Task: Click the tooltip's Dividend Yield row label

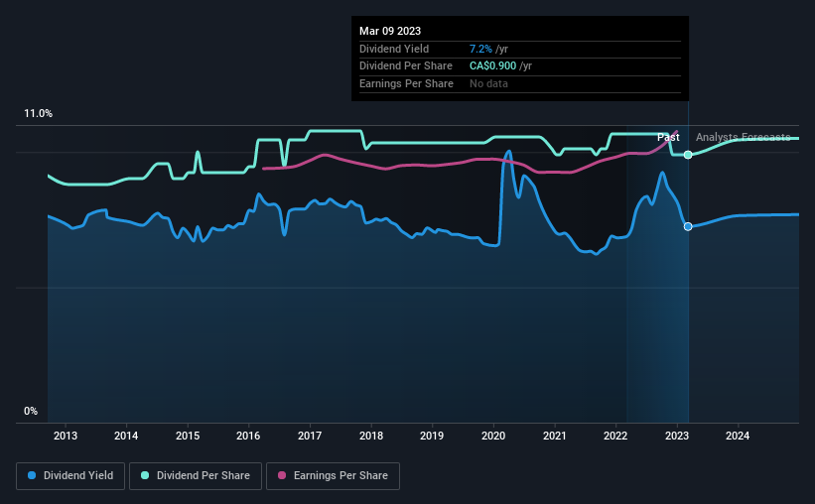Action: coord(394,49)
